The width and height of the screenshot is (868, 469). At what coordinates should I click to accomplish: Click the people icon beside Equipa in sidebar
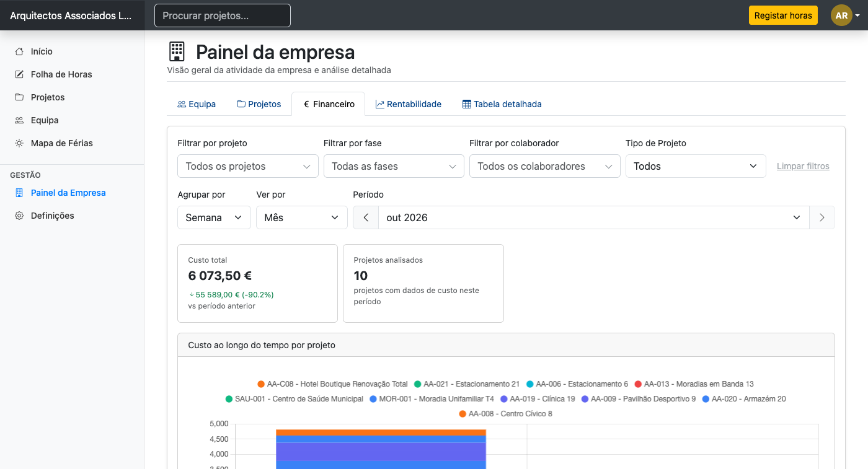[x=19, y=120]
